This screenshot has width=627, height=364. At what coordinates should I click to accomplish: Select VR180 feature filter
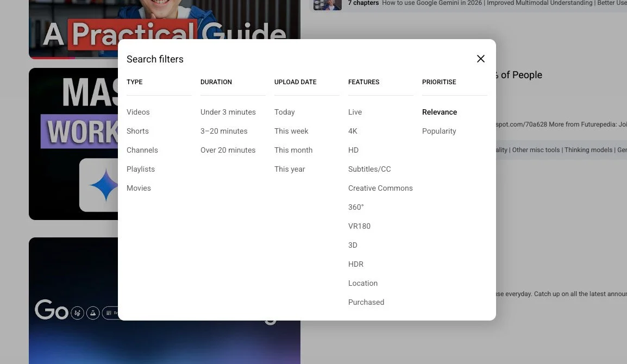359,226
